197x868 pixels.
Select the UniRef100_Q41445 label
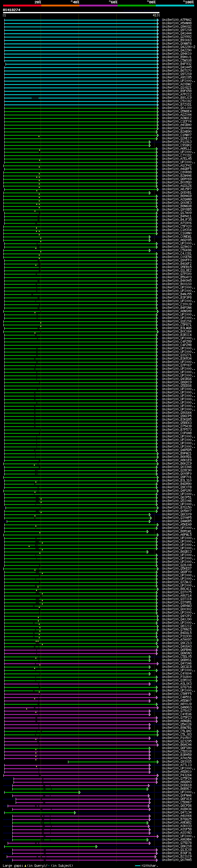[176, 67]
